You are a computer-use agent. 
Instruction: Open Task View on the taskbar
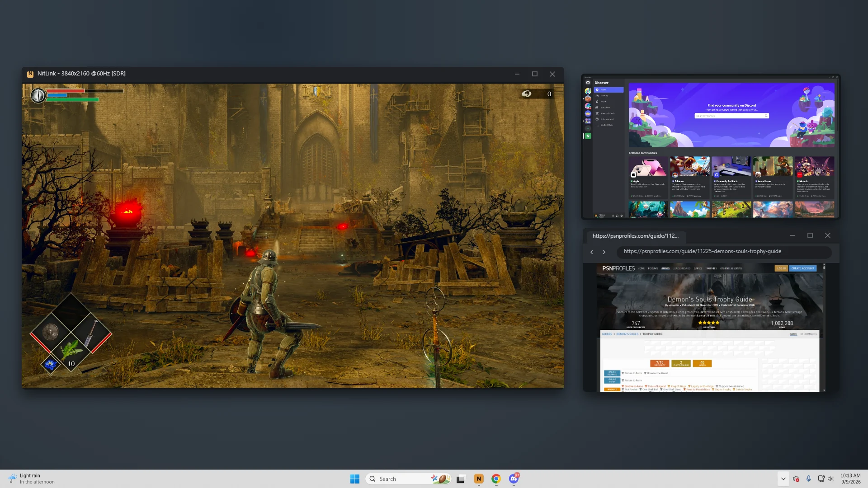click(461, 479)
